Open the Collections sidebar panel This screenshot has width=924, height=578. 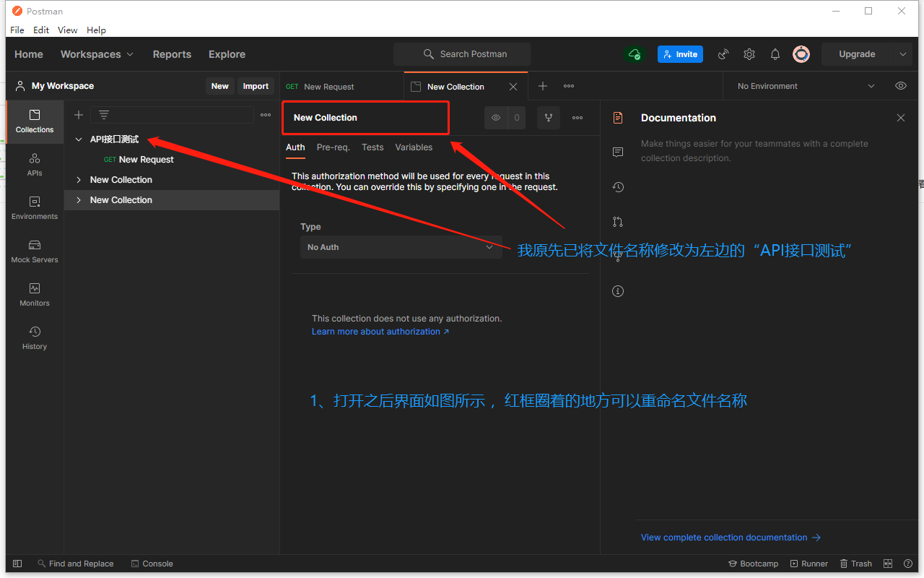(x=35, y=121)
